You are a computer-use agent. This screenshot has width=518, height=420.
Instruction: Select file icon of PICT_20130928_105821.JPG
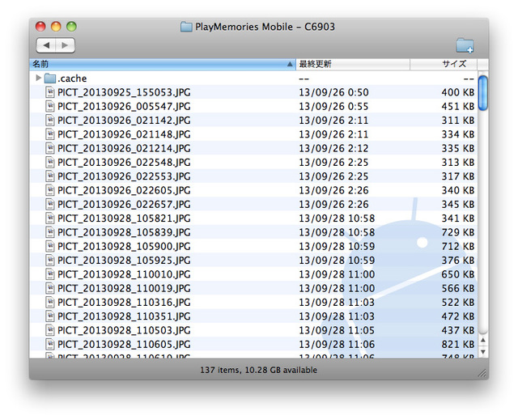50,218
